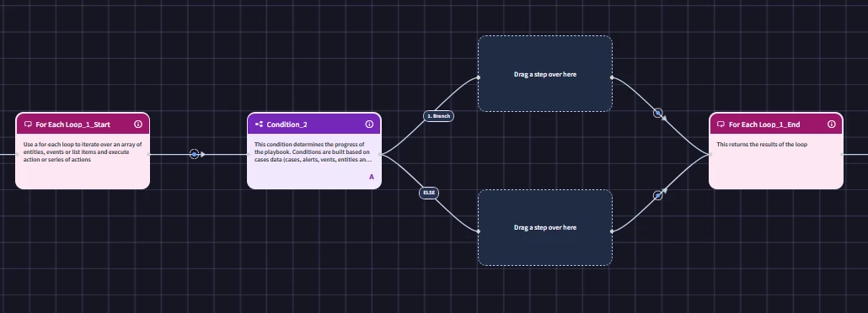
Task: Select lower 'Drag a step over here' placeholder
Action: point(545,227)
